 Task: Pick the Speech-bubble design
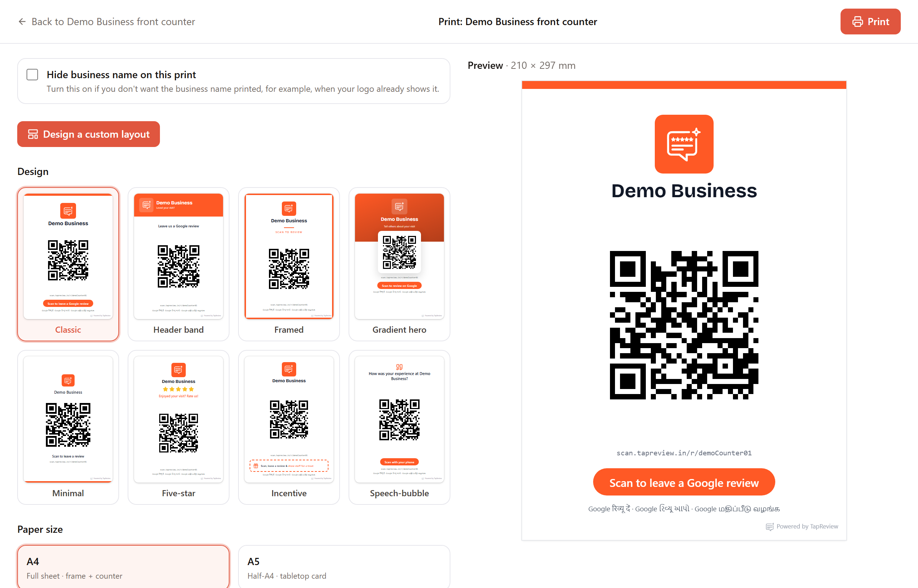click(x=399, y=427)
